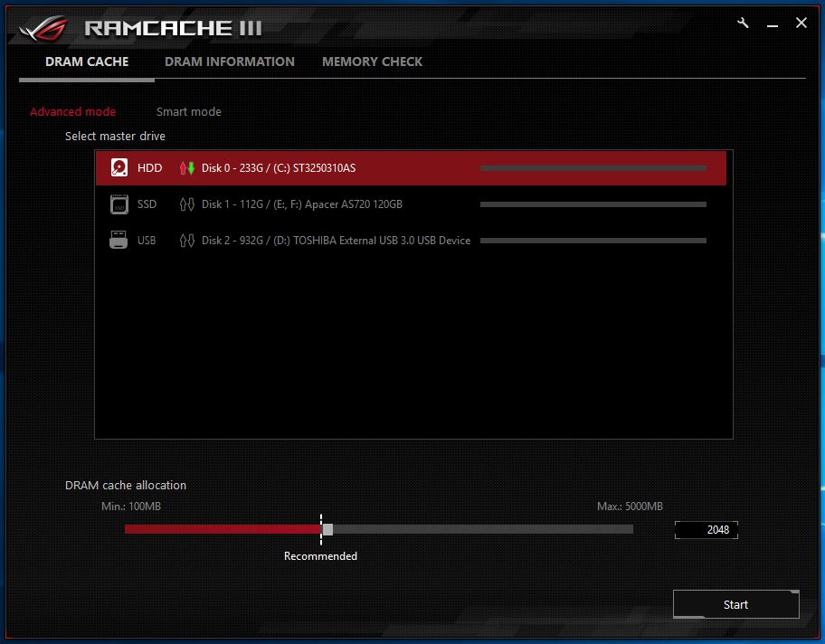The width and height of the screenshot is (825, 644).
Task: Click the cache size field showing 2048
Action: point(706,530)
